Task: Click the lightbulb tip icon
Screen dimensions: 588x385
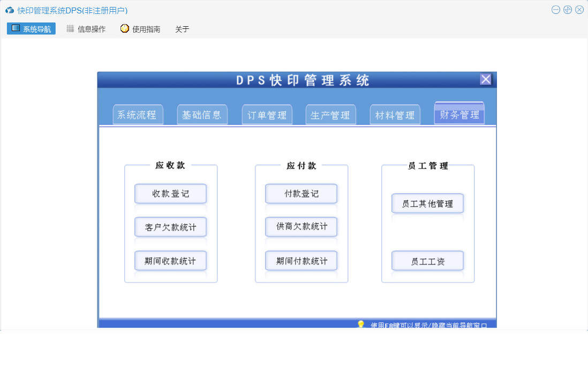Action: click(361, 324)
